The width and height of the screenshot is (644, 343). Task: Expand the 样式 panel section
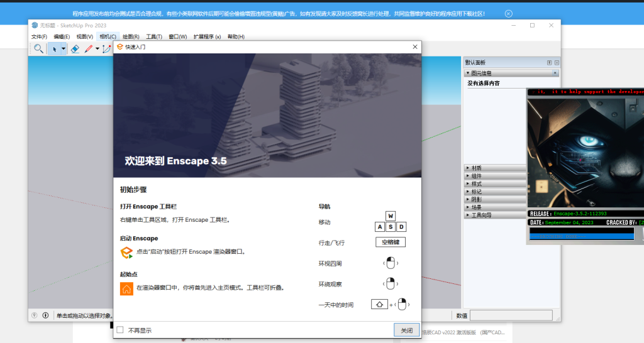click(495, 183)
